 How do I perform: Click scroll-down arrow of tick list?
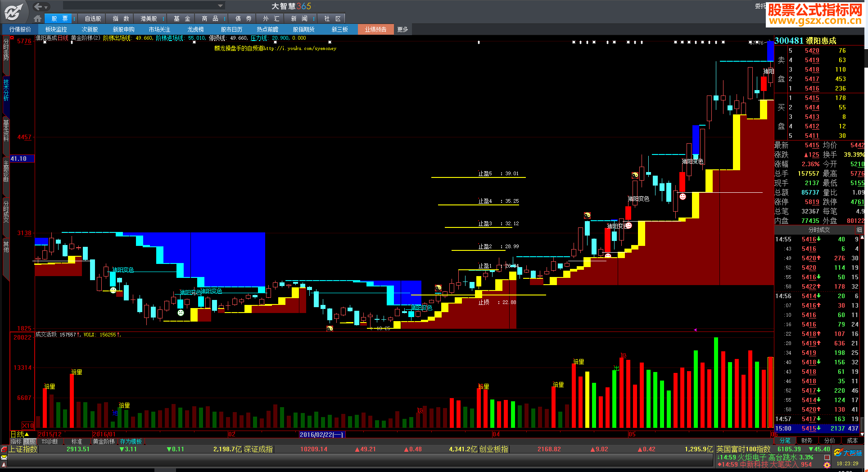click(862, 434)
